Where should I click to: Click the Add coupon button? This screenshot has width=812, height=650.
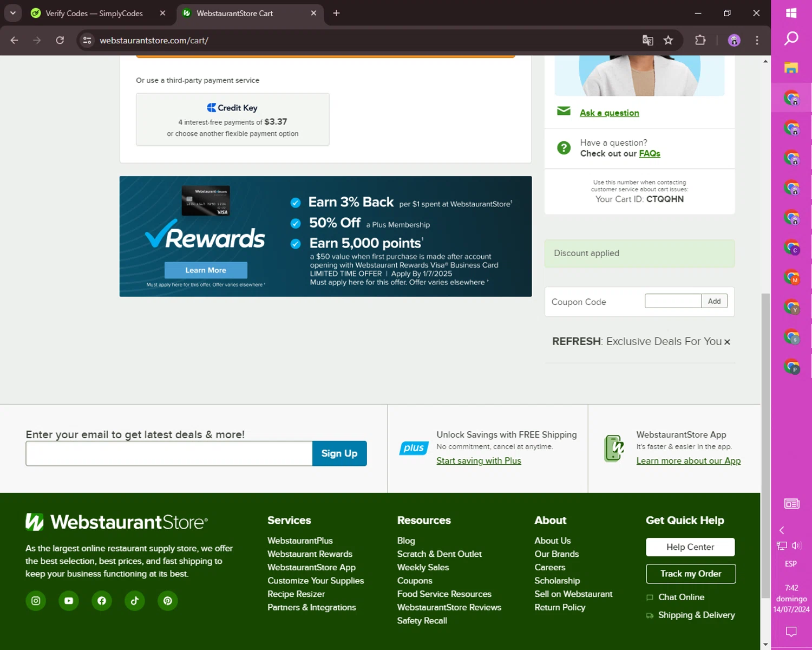pyautogui.click(x=715, y=301)
